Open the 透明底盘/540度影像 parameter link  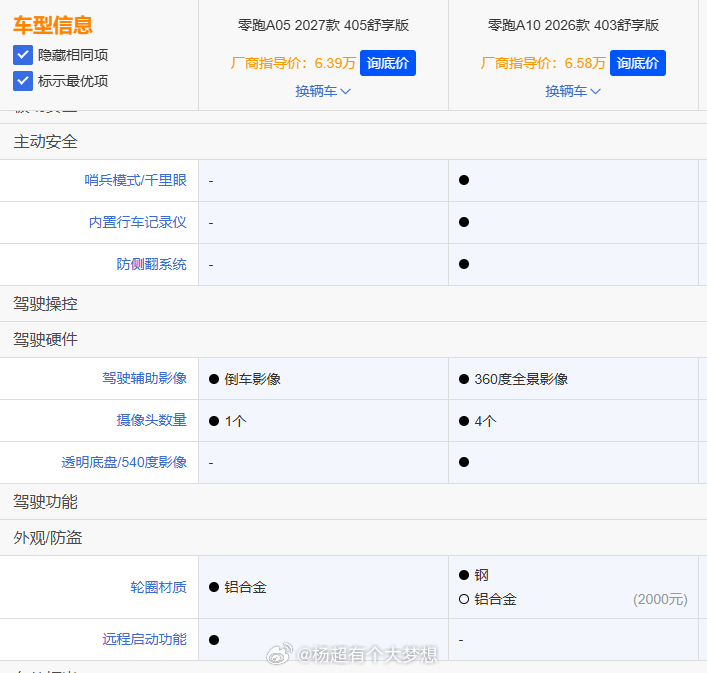click(124, 462)
